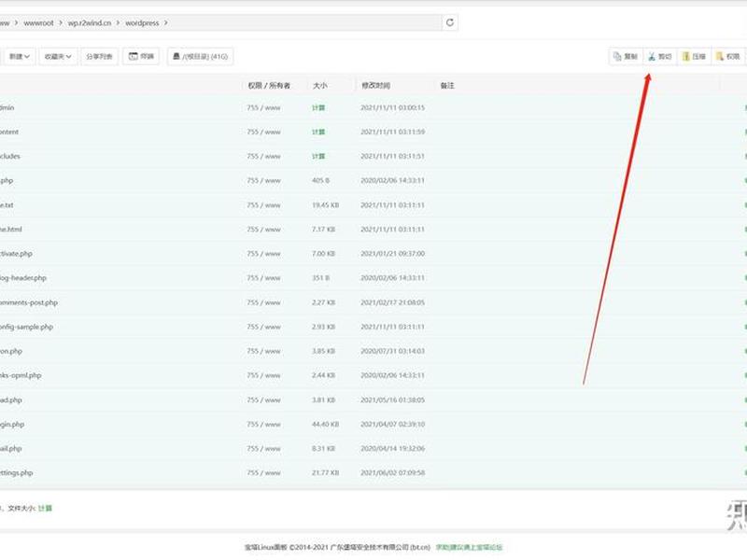
Task: Go to the root directory (41G) disk button
Action: pyautogui.click(x=200, y=57)
